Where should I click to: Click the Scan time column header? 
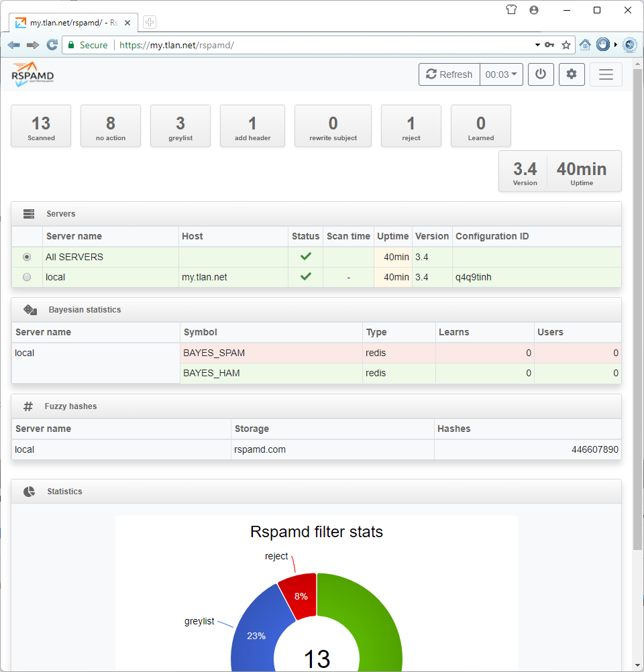[x=348, y=236]
